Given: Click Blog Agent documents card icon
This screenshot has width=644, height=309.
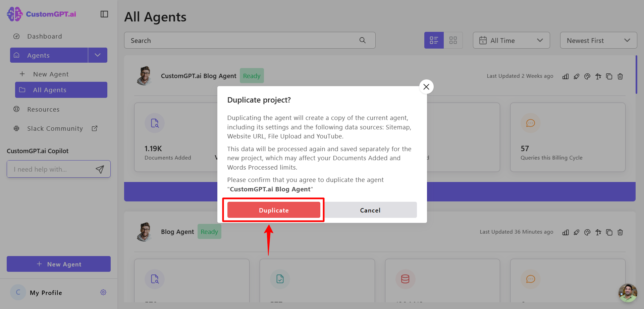Looking at the screenshot, I should (155, 279).
